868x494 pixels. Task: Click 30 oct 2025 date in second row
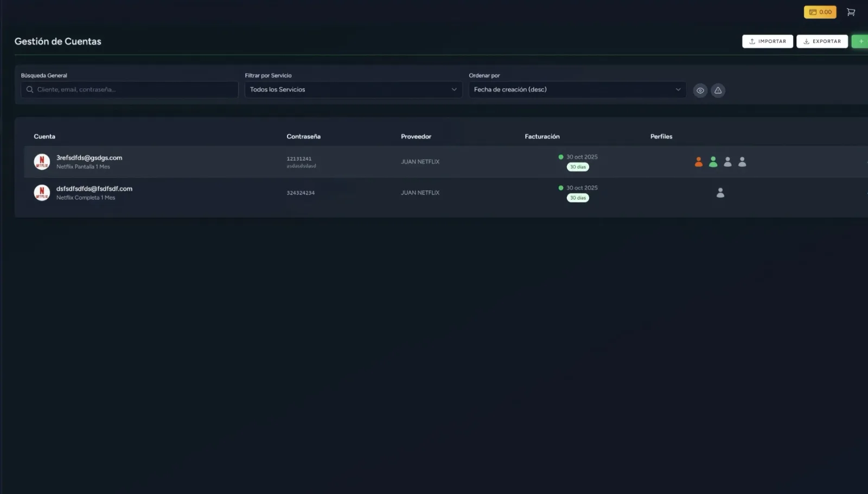tap(582, 188)
